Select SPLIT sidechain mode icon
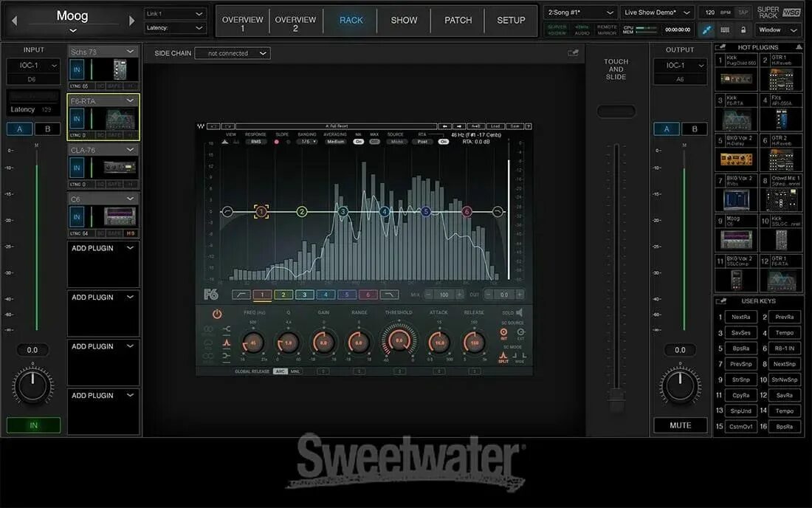Image resolution: width=812 pixels, height=508 pixels. click(x=503, y=357)
